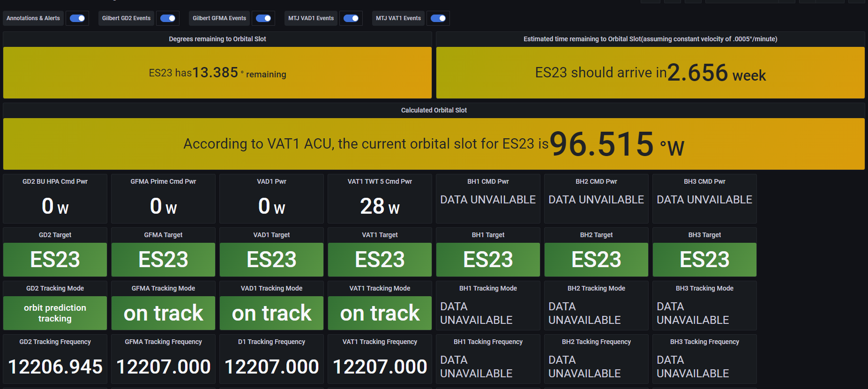Open GD2 BU HPA Cmd Pwr panel title
The image size is (868, 389).
[55, 181]
